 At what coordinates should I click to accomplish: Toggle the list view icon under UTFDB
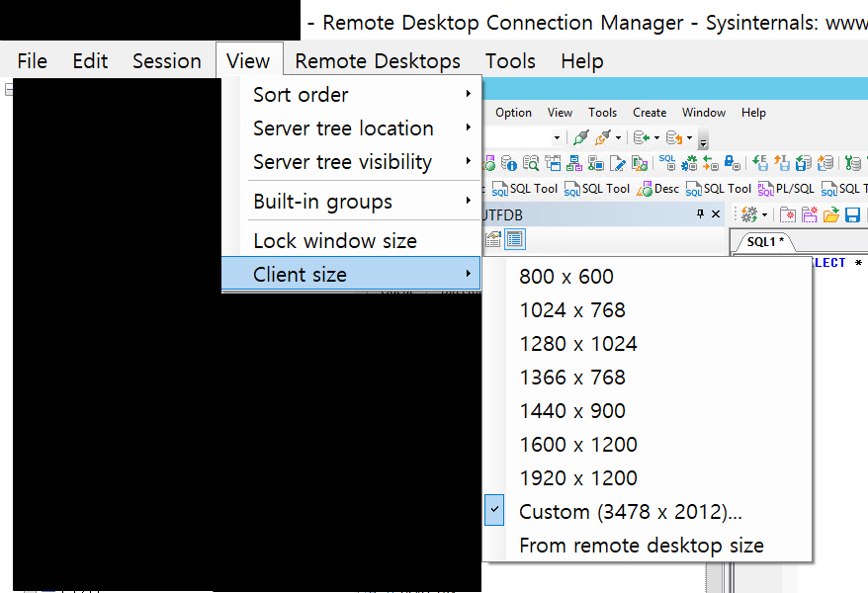(x=513, y=237)
